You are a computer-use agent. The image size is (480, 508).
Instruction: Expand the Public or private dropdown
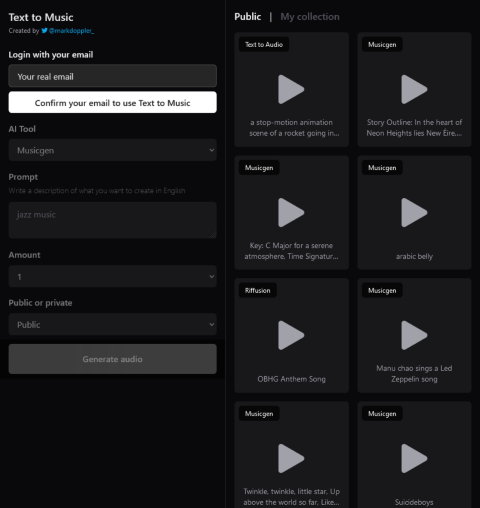[x=113, y=324]
